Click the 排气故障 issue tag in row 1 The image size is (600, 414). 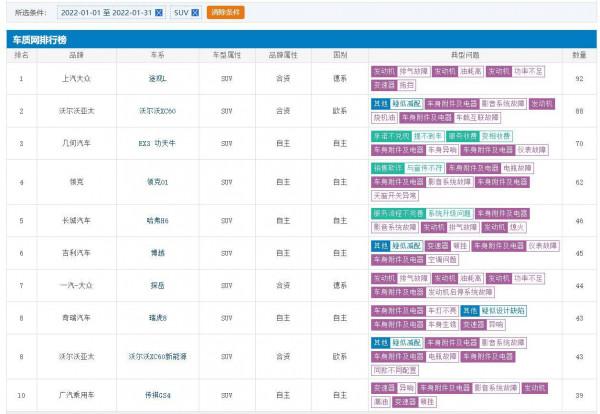[x=414, y=71]
